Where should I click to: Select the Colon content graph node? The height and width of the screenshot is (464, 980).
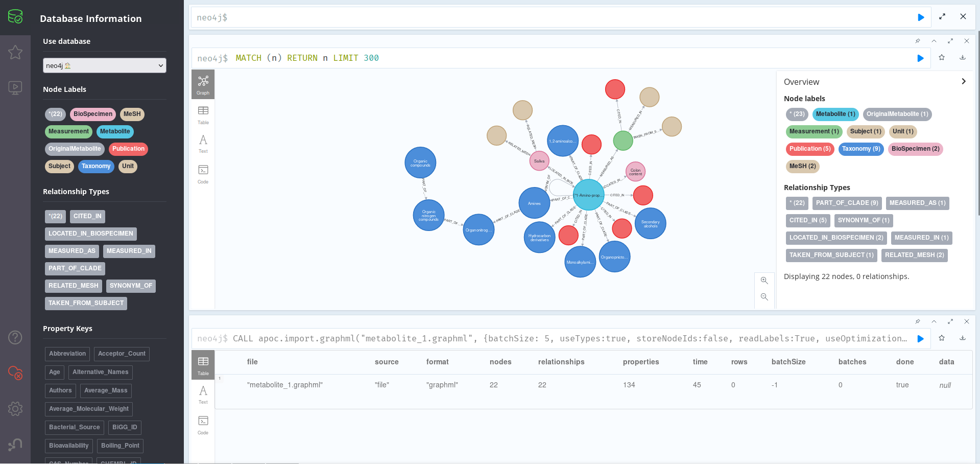click(x=635, y=172)
